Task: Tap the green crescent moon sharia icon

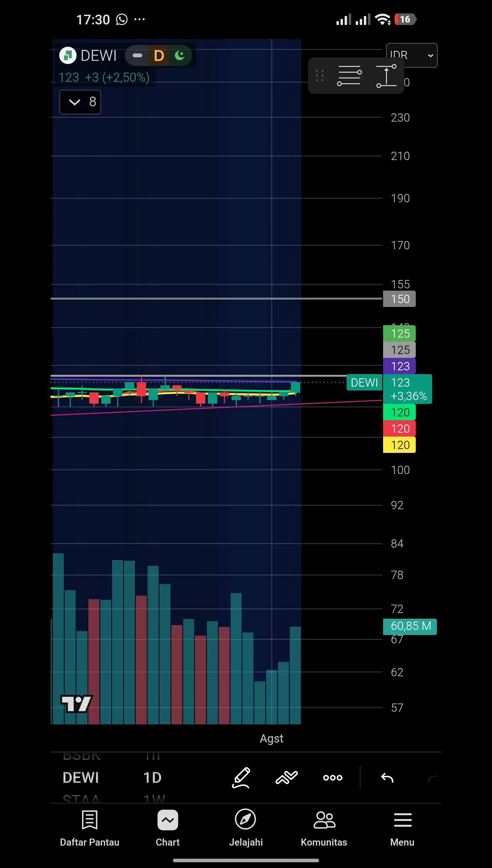Action: [x=180, y=55]
